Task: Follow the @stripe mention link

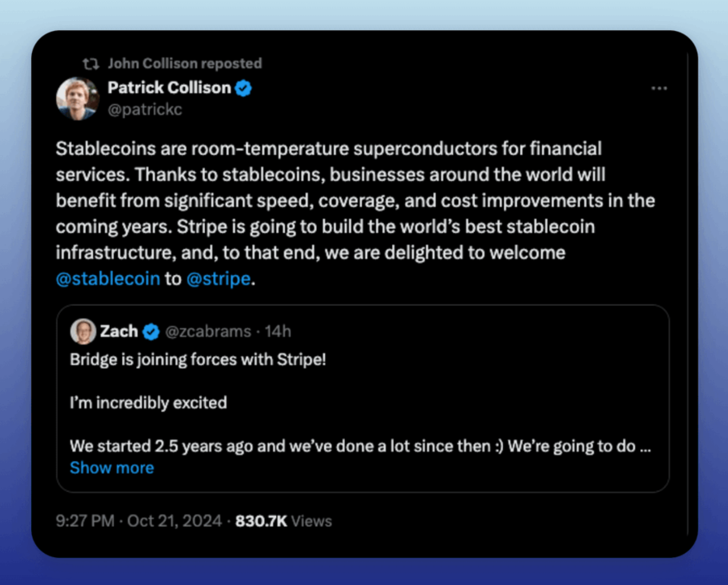Action: [218, 278]
